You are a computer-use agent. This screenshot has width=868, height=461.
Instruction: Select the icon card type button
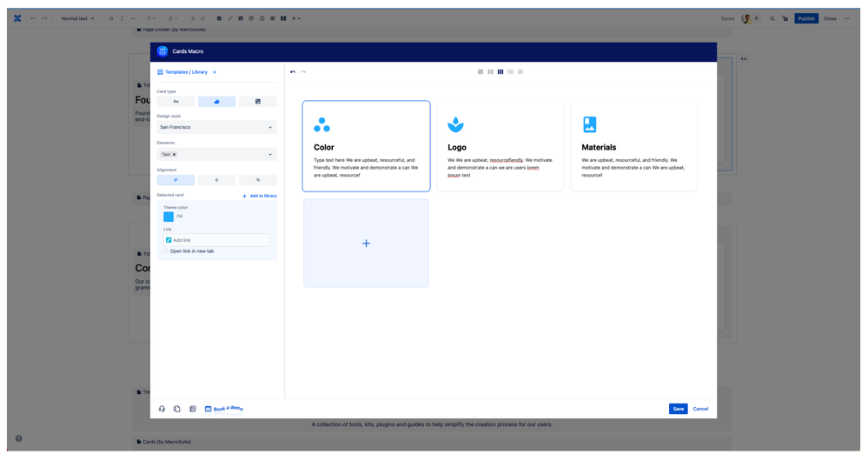click(x=216, y=102)
